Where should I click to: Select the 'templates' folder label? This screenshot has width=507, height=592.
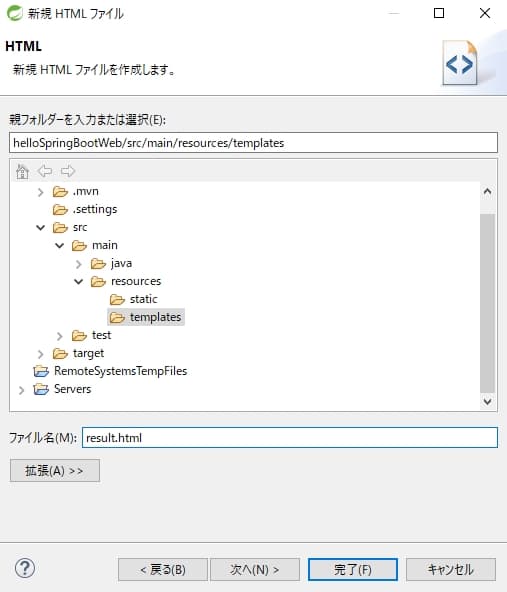[x=156, y=317]
